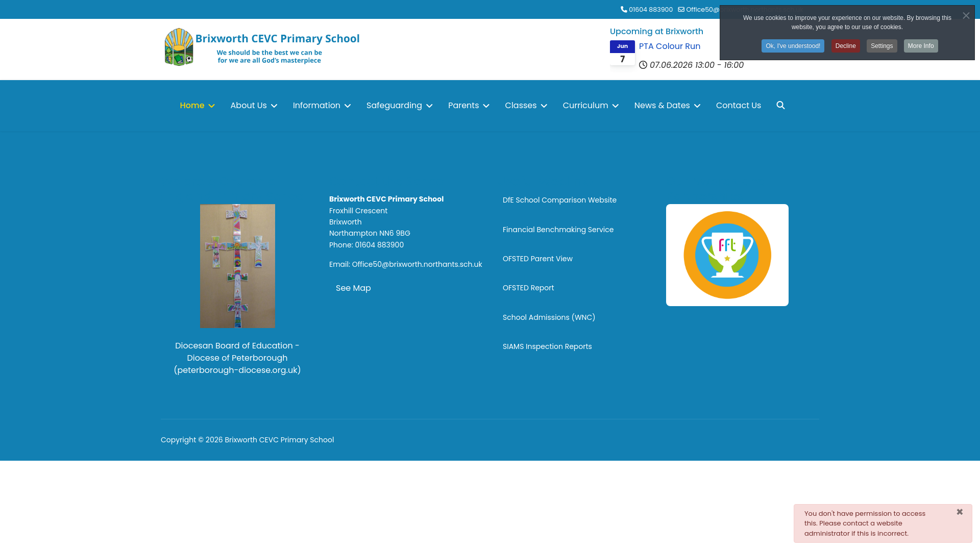Screen dimensions: 980x551
Task: Click the phone icon beside 01604 883900
Action: coord(624,9)
